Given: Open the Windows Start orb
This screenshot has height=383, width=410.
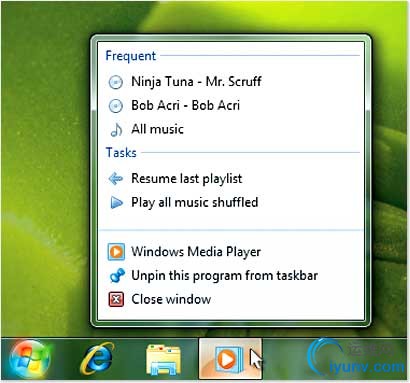Looking at the screenshot, I should (29, 359).
